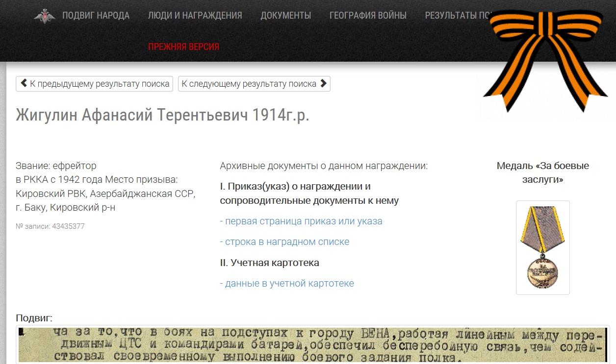Image resolution: width=616 pixels, height=364 pixels.
Task: Select the РЕЗУЛЬТАТЫ ПОИСКА menu item
Action: click(457, 16)
